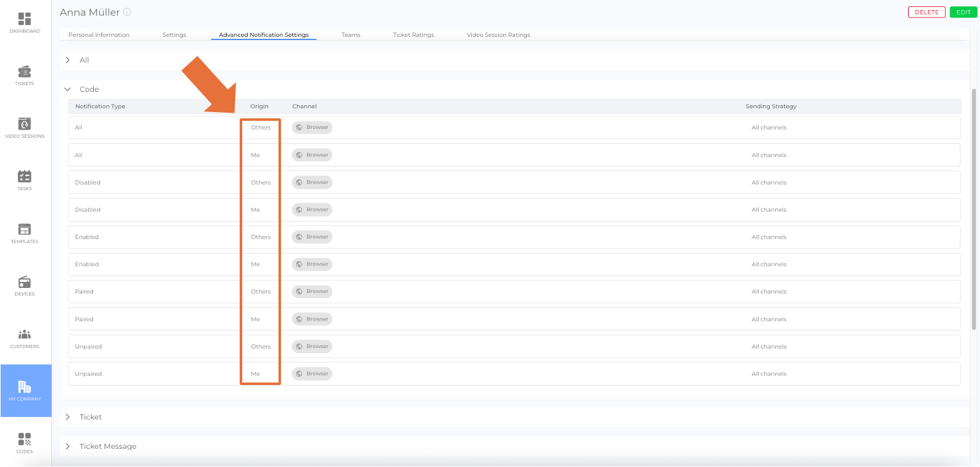Go to Tickets in the sidebar
This screenshot has width=980, height=467.
[25, 72]
